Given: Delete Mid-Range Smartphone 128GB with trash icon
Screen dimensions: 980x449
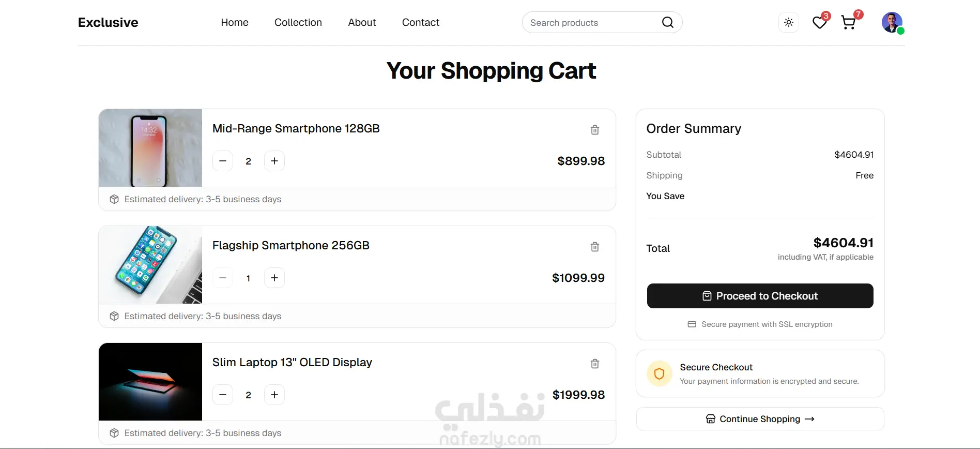Looking at the screenshot, I should (x=595, y=130).
